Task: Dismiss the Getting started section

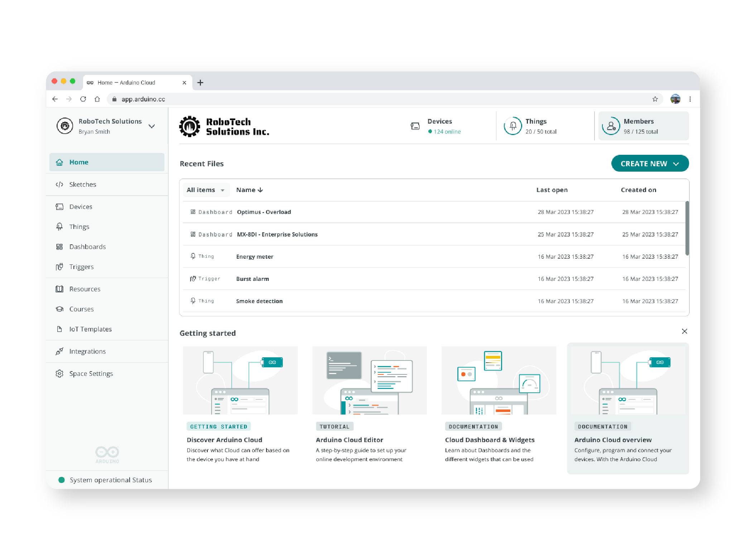Action: click(684, 331)
